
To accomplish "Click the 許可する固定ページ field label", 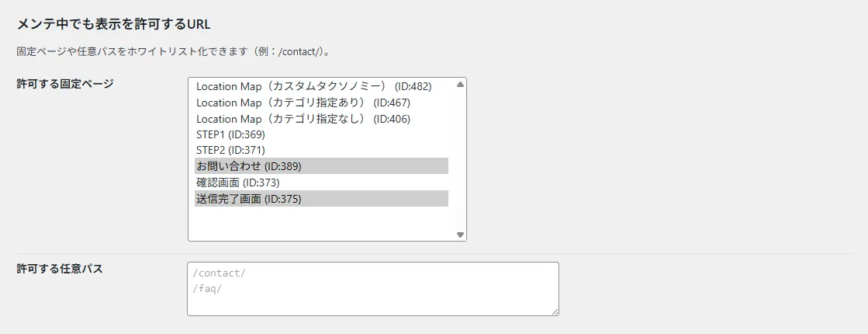I will (65, 84).
